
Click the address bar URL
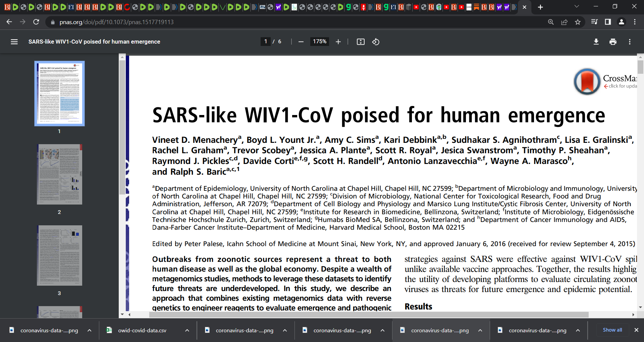[x=116, y=22]
